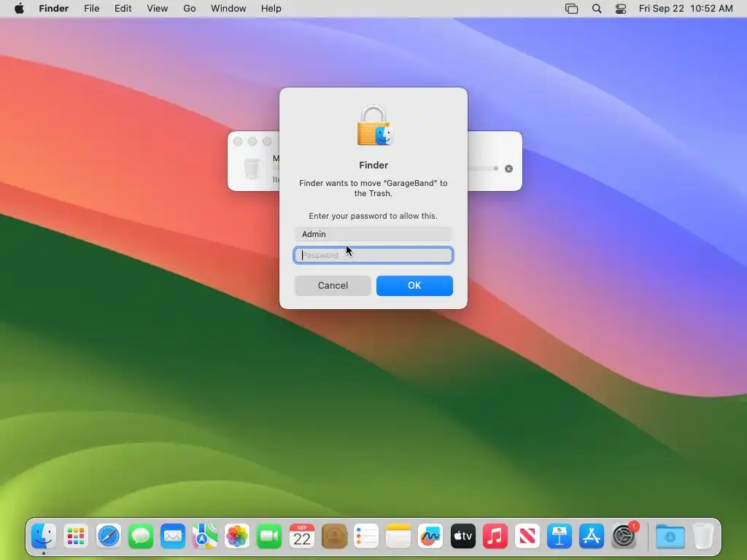Open App Store in the Dock
Viewport: 747px width, 560px height.
[x=592, y=537]
